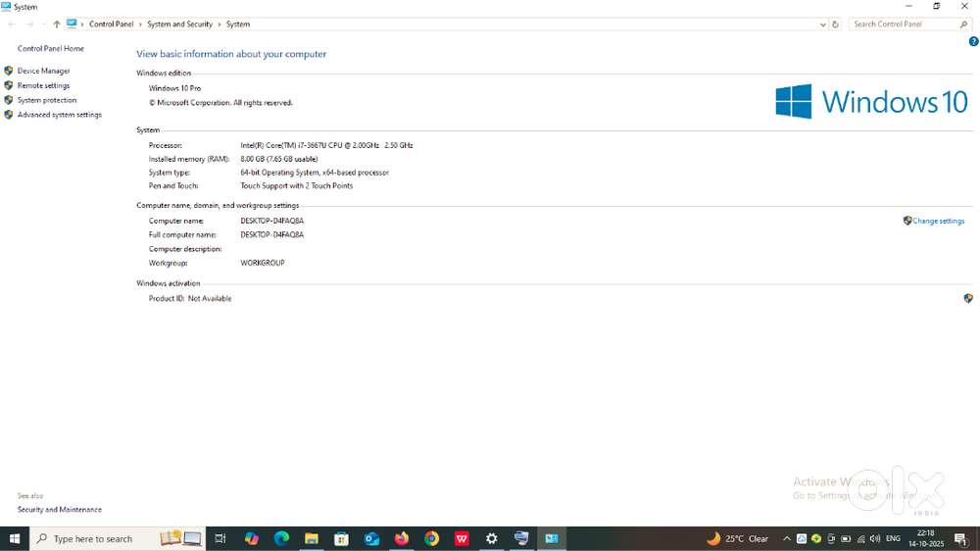
Task: Go to Control Panel Home
Action: tap(51, 48)
